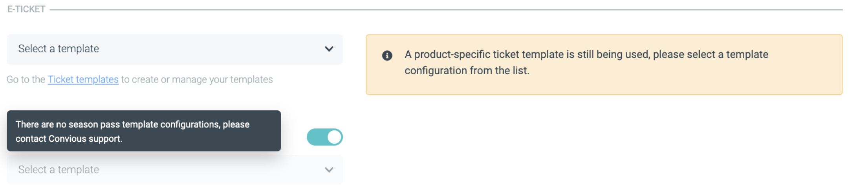This screenshot has height=194, width=868.
Task: Click the "to create or manage your templates" hint
Action: coord(197,79)
